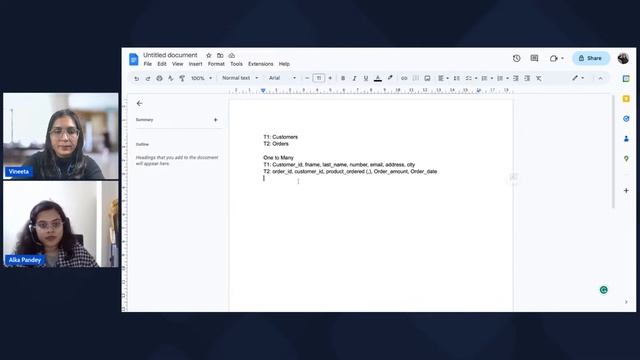The width and height of the screenshot is (640, 360).
Task: Clear formatting from the selection
Action: tap(539, 78)
